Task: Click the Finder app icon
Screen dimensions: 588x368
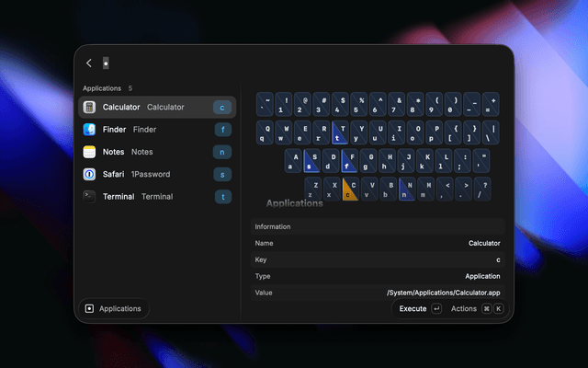Action: [89, 130]
